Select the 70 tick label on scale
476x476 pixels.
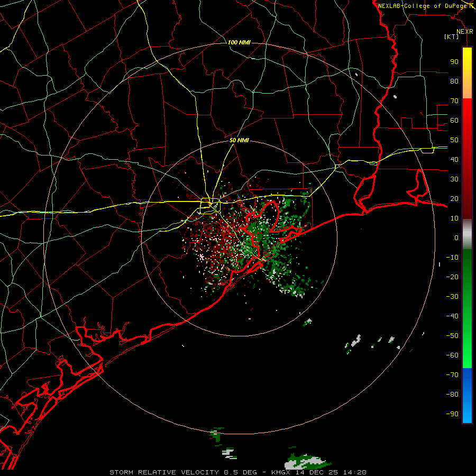[454, 101]
